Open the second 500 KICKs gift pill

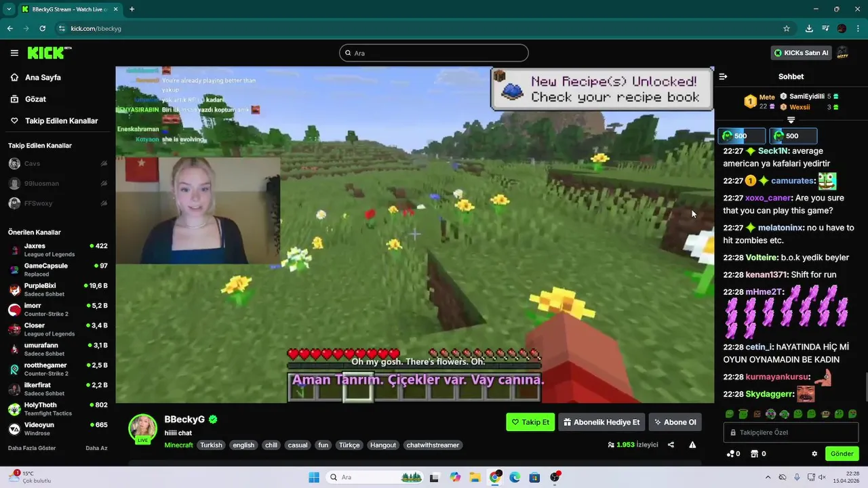click(x=793, y=136)
